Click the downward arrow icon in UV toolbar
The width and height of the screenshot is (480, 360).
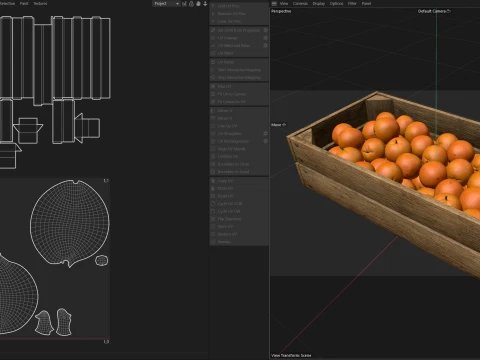(205, 4)
